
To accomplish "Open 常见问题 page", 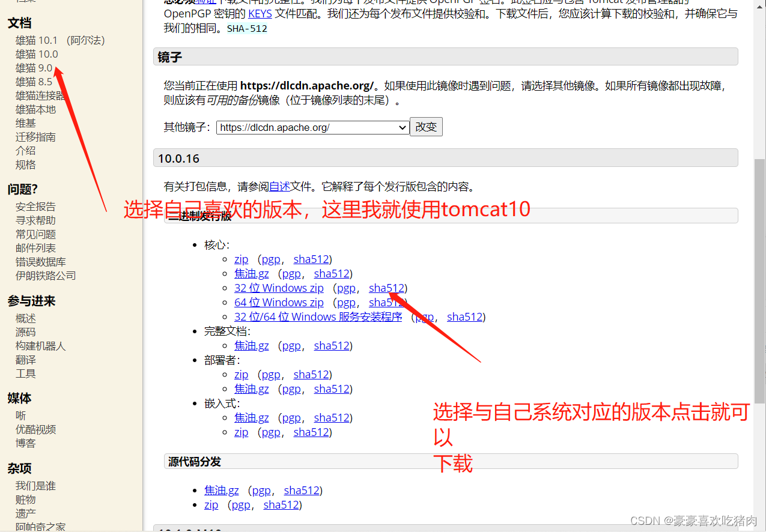I will 35,234.
